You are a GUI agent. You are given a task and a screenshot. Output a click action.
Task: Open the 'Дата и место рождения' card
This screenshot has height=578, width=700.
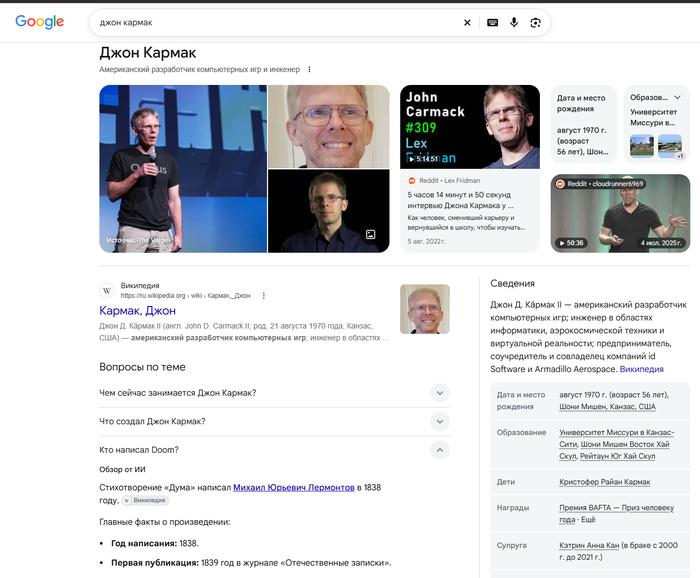(583, 124)
